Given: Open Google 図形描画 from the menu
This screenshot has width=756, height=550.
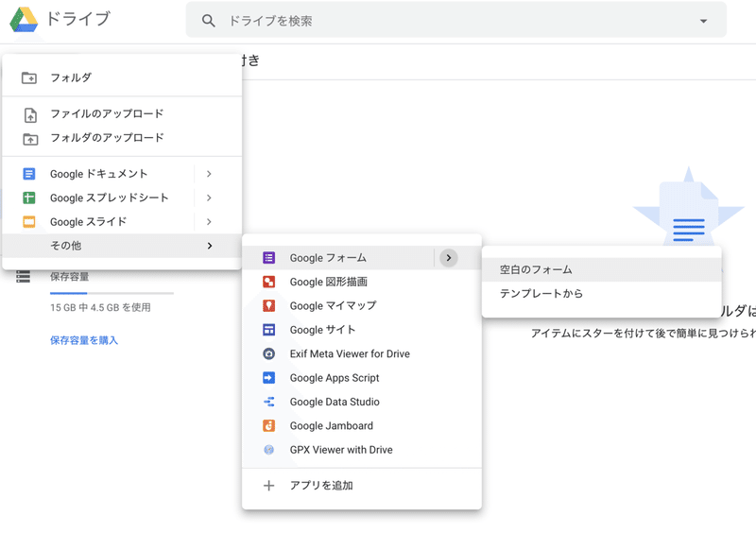Looking at the screenshot, I should pos(269,282).
